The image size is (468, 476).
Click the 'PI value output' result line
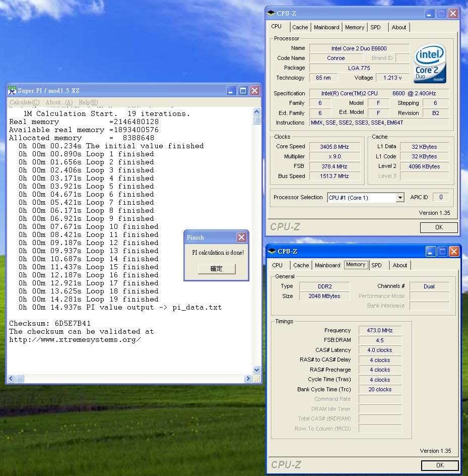point(120,308)
